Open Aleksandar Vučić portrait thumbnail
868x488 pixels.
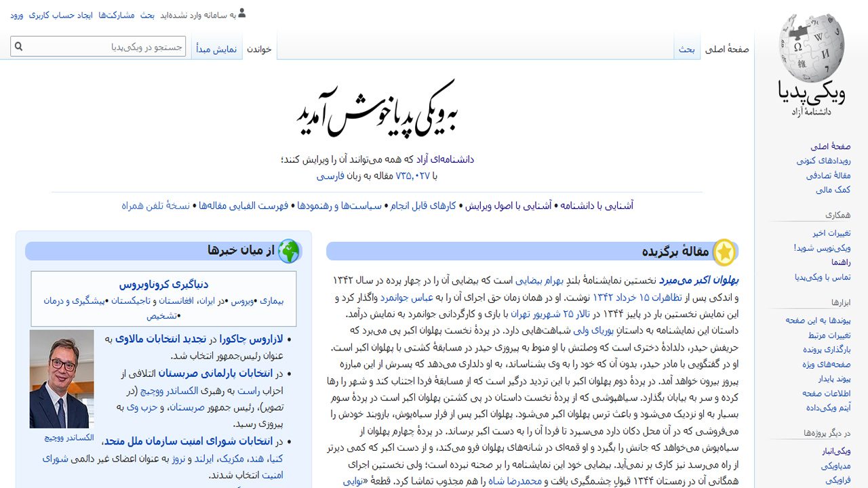[62, 379]
